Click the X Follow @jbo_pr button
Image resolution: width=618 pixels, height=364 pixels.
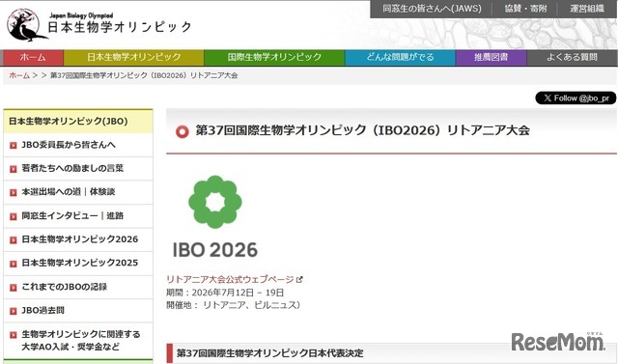click(x=576, y=98)
